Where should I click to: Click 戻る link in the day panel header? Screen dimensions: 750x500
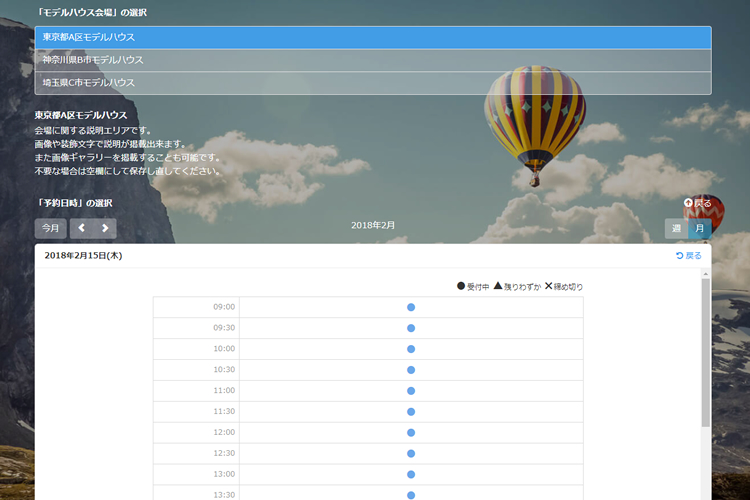point(689,256)
